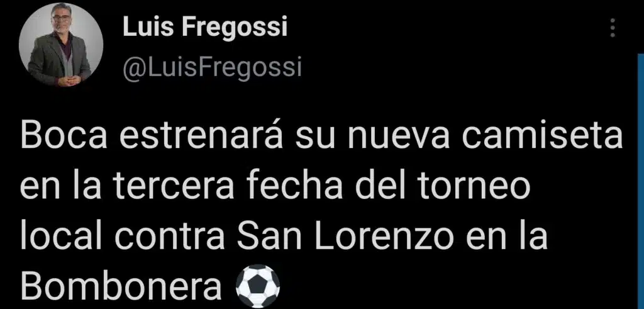Click the word "local" in the tweet
The height and width of the screenshot is (309, 644).
click(62, 237)
